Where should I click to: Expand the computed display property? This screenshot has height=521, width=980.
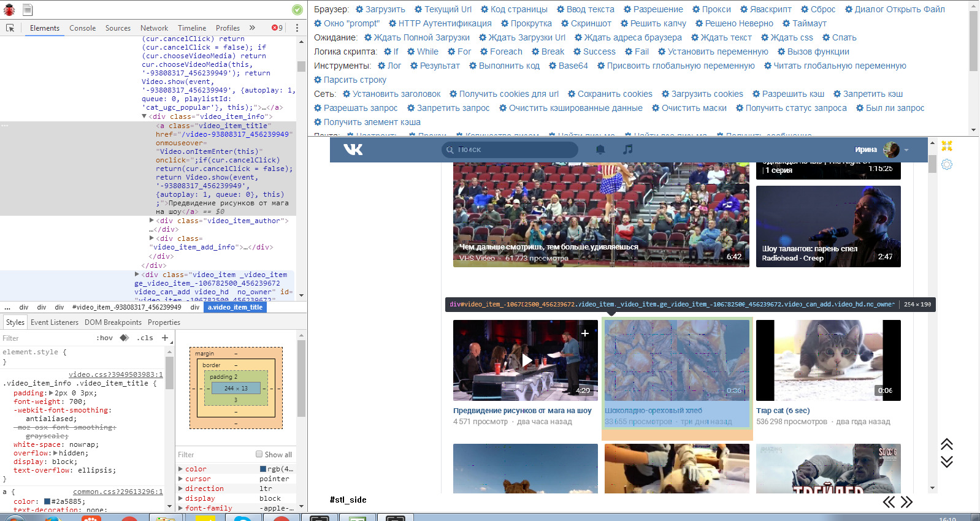point(181,498)
